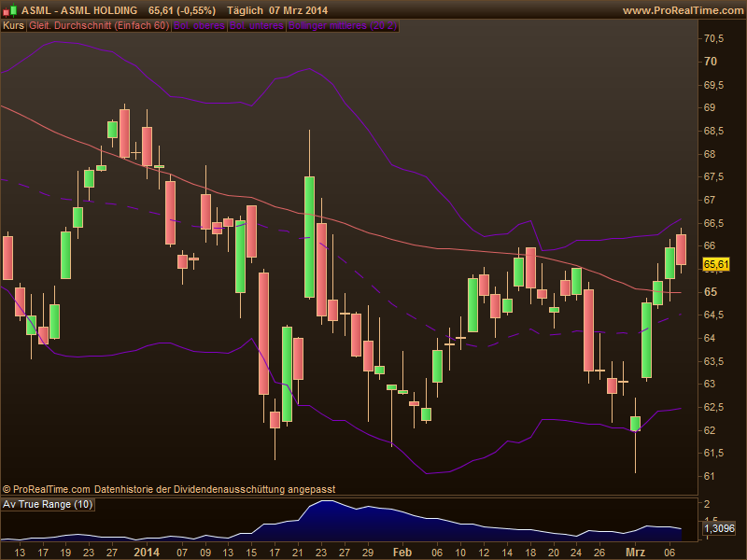Click the '29' date label on time axis
Viewport: 747px width, 560px height.
click(368, 553)
